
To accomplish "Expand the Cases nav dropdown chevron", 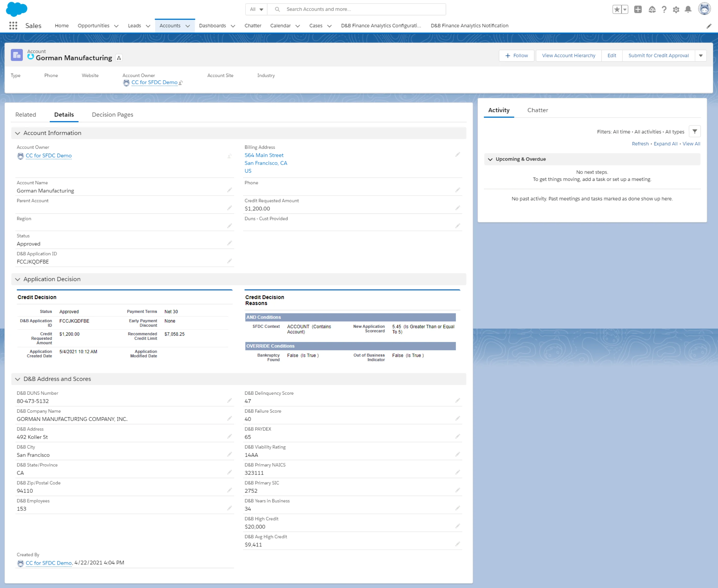I will (x=329, y=26).
